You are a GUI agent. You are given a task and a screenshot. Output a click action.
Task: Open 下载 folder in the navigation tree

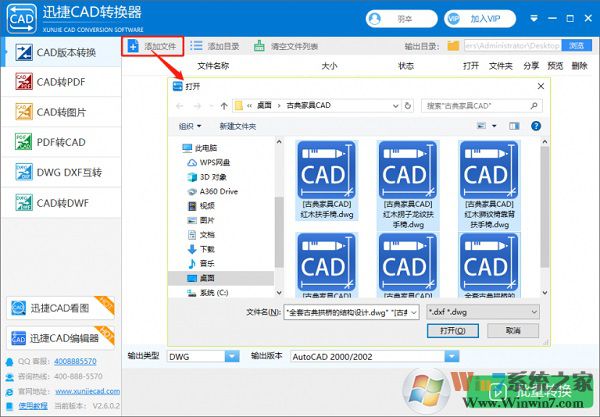pos(202,249)
